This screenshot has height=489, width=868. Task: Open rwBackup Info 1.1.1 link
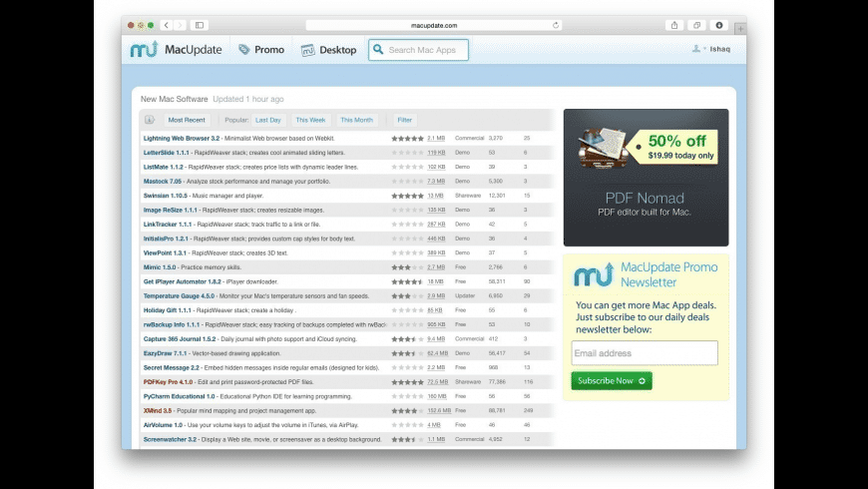[x=172, y=324]
